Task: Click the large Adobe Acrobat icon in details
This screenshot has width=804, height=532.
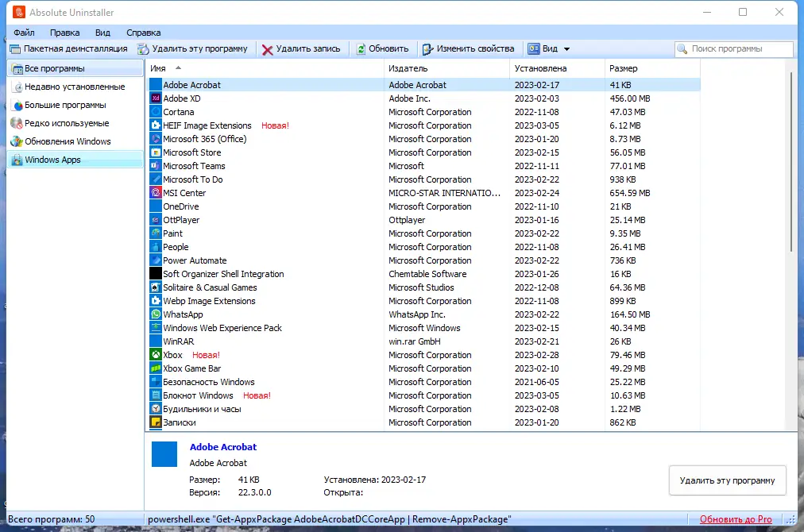Action: point(164,454)
